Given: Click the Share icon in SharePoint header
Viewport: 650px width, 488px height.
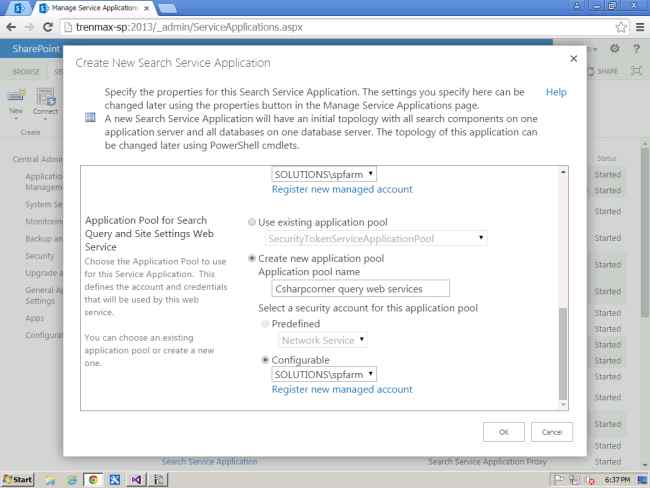Looking at the screenshot, I should pyautogui.click(x=603, y=71).
